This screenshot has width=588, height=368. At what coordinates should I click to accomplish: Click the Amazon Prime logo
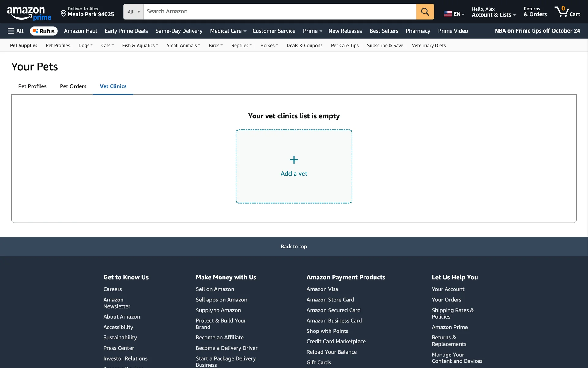pos(29,13)
